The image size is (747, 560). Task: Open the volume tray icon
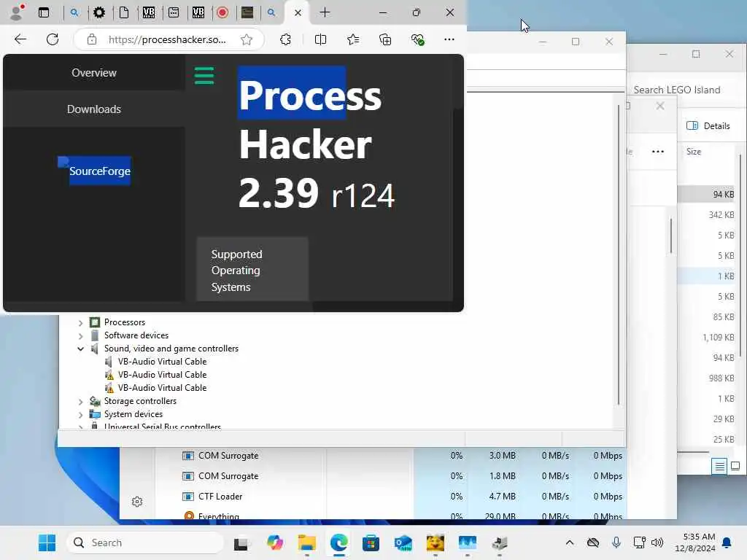tap(657, 542)
